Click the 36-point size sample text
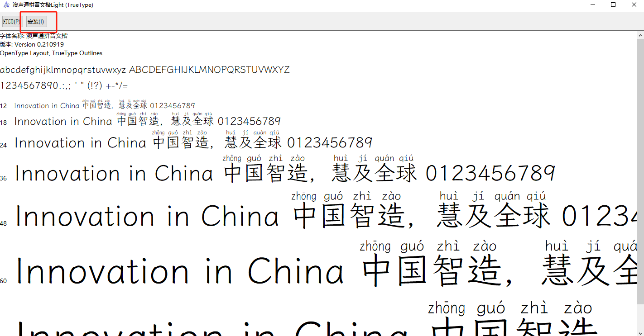The height and width of the screenshot is (336, 644). (285, 170)
